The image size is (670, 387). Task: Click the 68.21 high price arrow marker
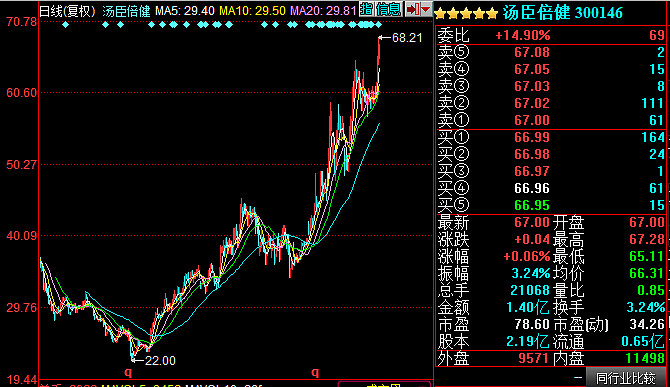pyautogui.click(x=400, y=38)
